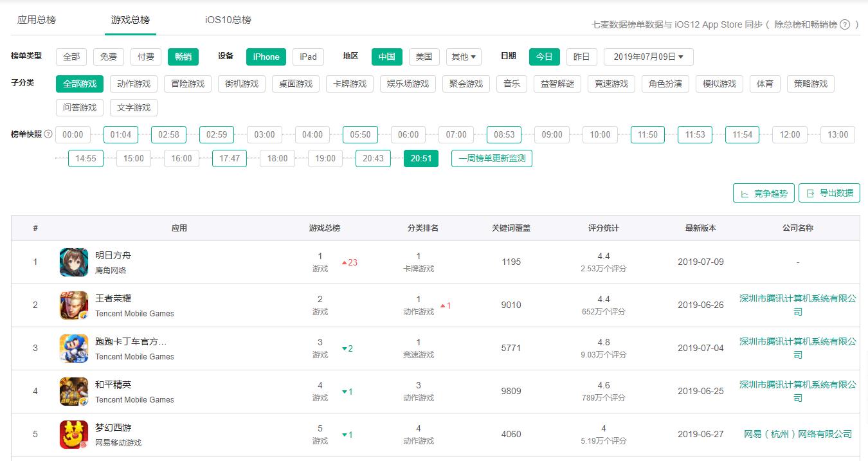Open the 明日方舟 app name link
868x461 pixels.
(x=113, y=255)
